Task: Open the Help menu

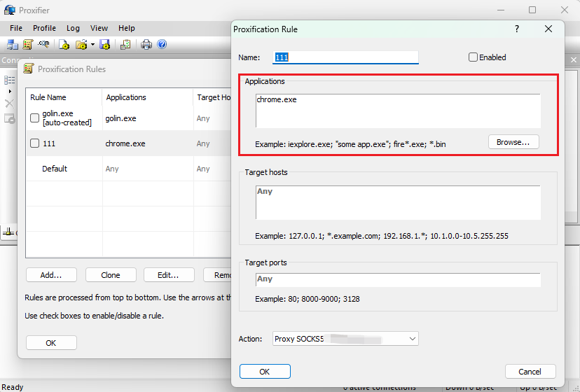Action: (x=127, y=28)
